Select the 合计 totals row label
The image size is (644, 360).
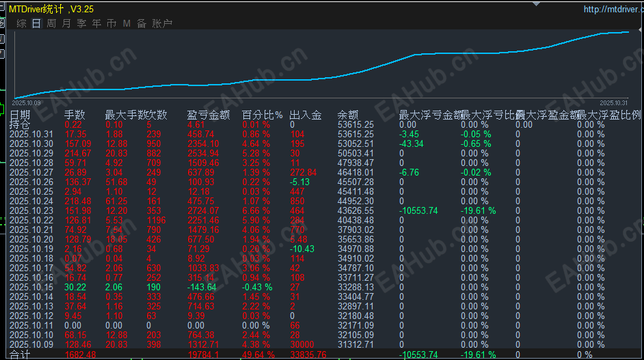tap(20, 355)
